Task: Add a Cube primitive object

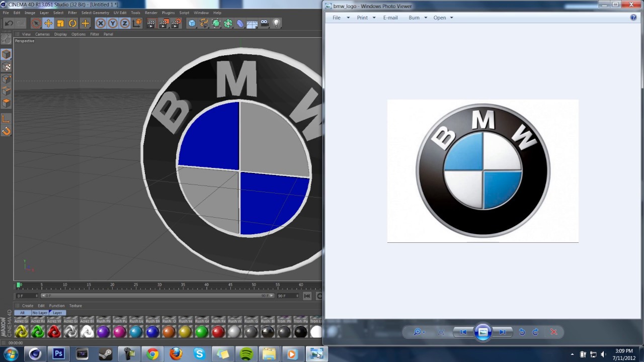Action: [x=192, y=23]
